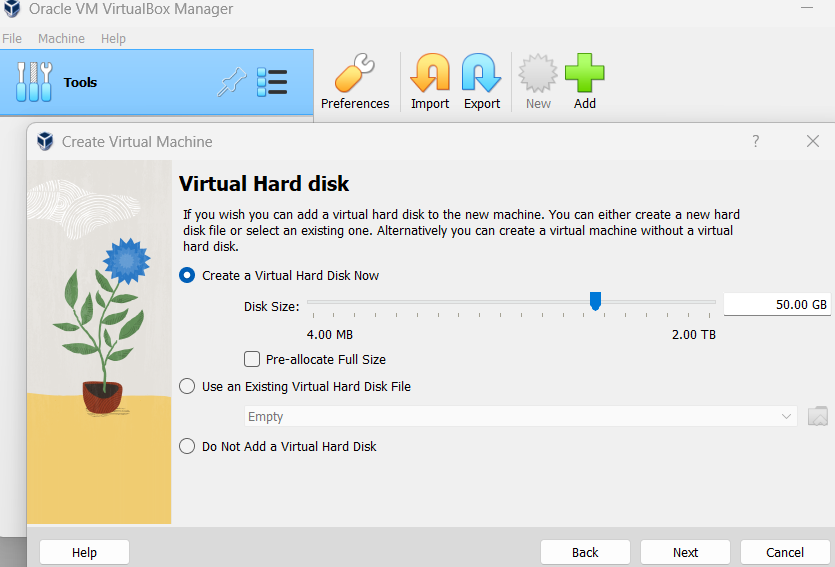The height and width of the screenshot is (567, 835).
Task: Click the green Add machine icon
Action: (584, 73)
